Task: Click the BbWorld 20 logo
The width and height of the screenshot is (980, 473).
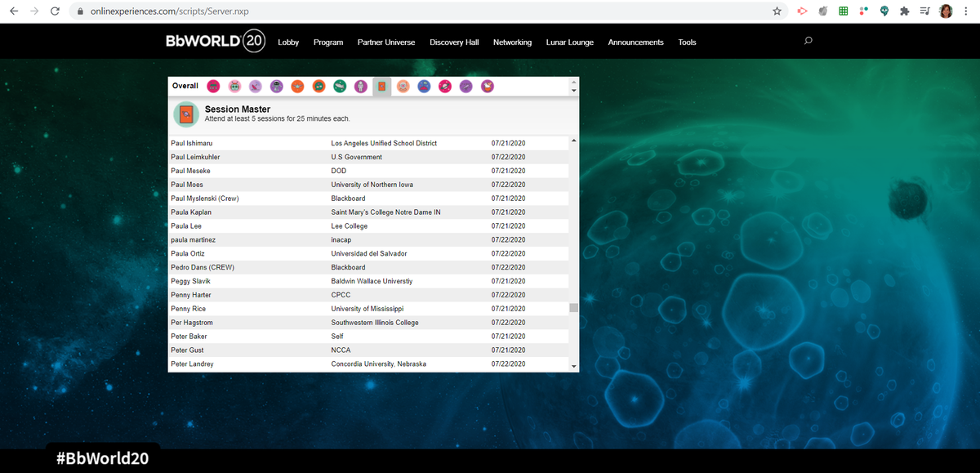Action: tap(216, 41)
